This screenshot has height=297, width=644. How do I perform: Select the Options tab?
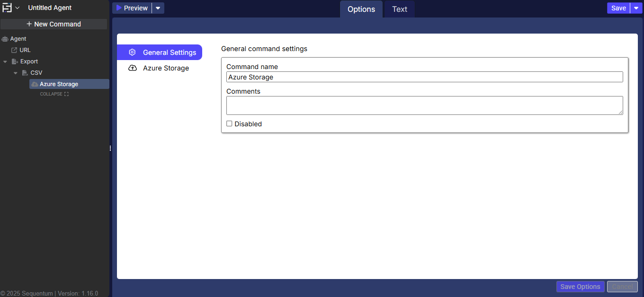(x=361, y=9)
